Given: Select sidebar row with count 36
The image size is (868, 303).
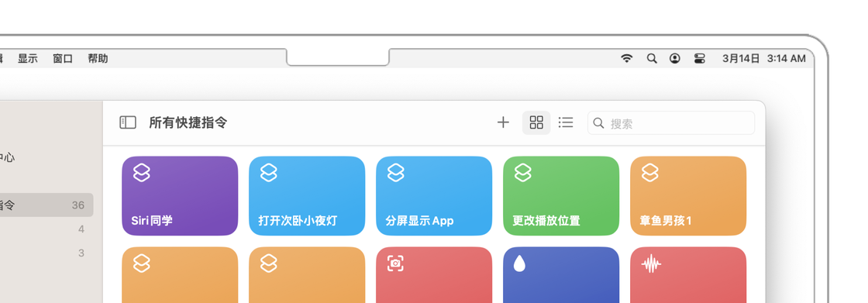Looking at the screenshot, I should (46, 205).
